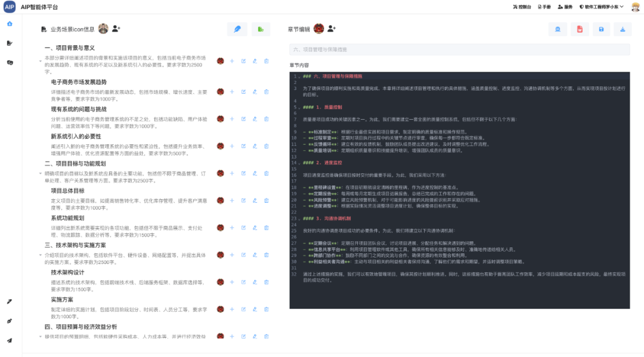The width and height of the screenshot is (644, 357).
Task: Fold editor line 1 heading 六、项目管理与保障措施
Action: (x=299, y=76)
